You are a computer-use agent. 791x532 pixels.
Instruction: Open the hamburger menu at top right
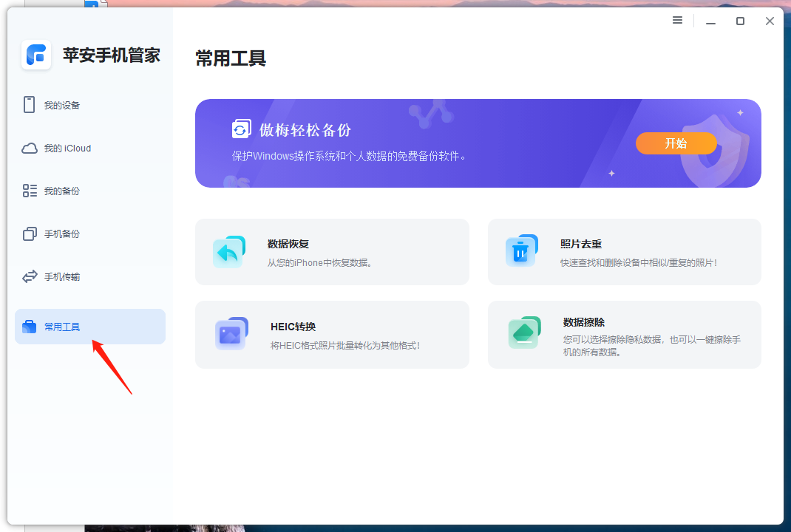(x=677, y=20)
